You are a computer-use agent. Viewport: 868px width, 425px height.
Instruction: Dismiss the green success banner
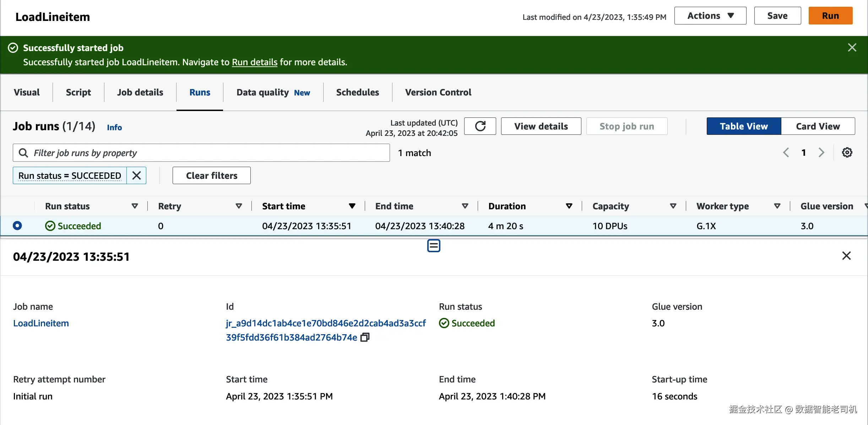click(852, 48)
